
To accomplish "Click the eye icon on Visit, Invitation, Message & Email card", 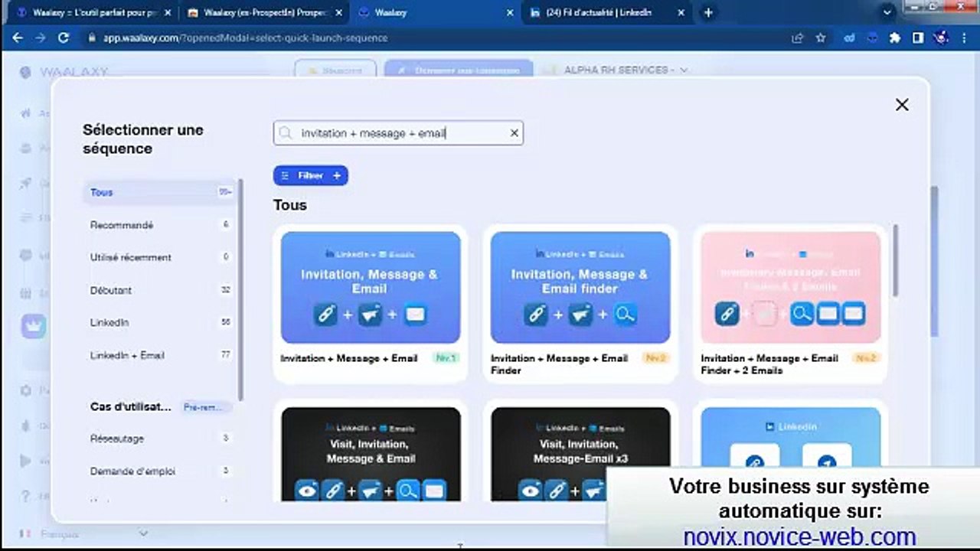I will click(x=307, y=491).
